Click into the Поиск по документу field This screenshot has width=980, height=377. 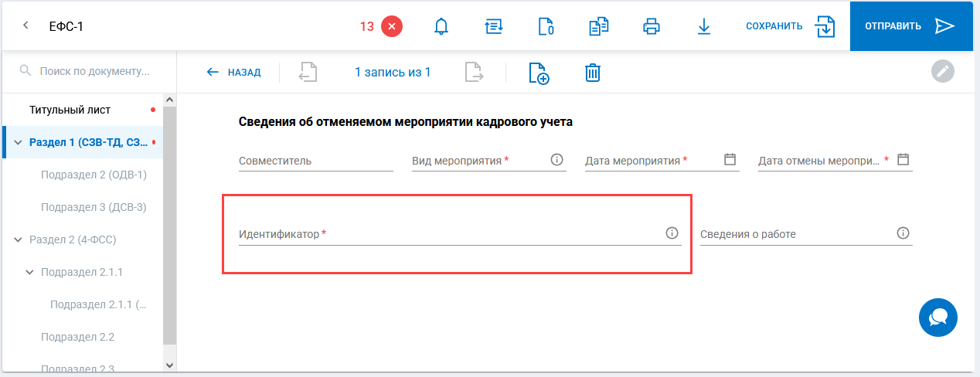point(94,71)
